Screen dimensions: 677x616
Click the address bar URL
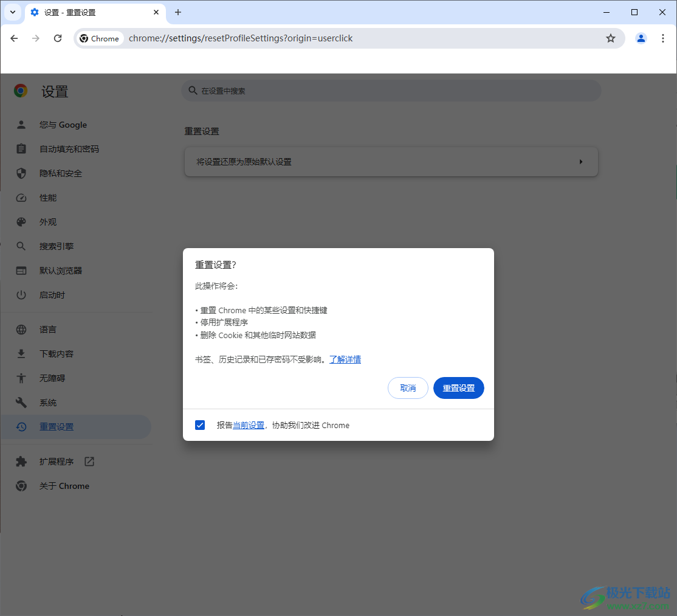point(241,38)
